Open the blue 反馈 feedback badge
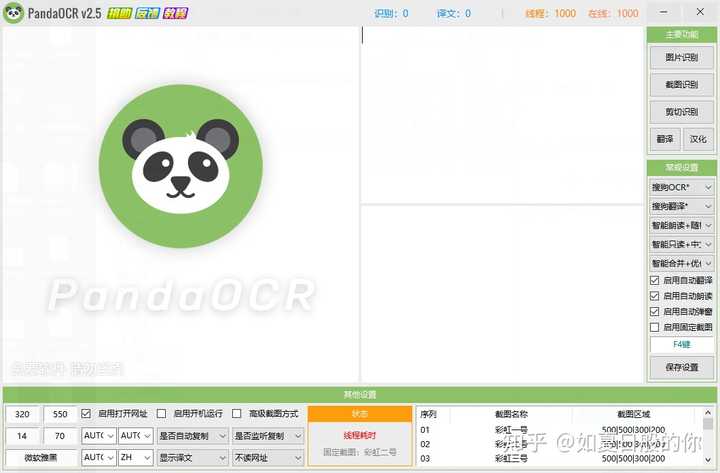 [x=147, y=13]
